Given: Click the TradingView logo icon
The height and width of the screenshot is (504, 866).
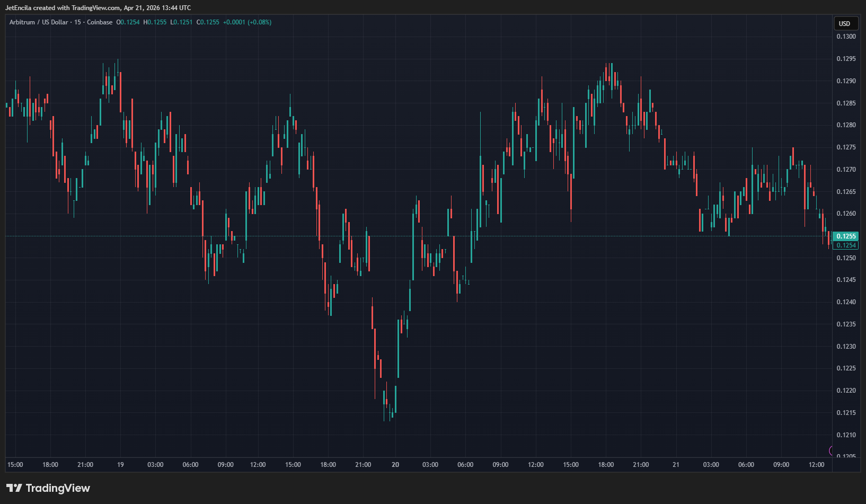Looking at the screenshot, I should 14,488.
